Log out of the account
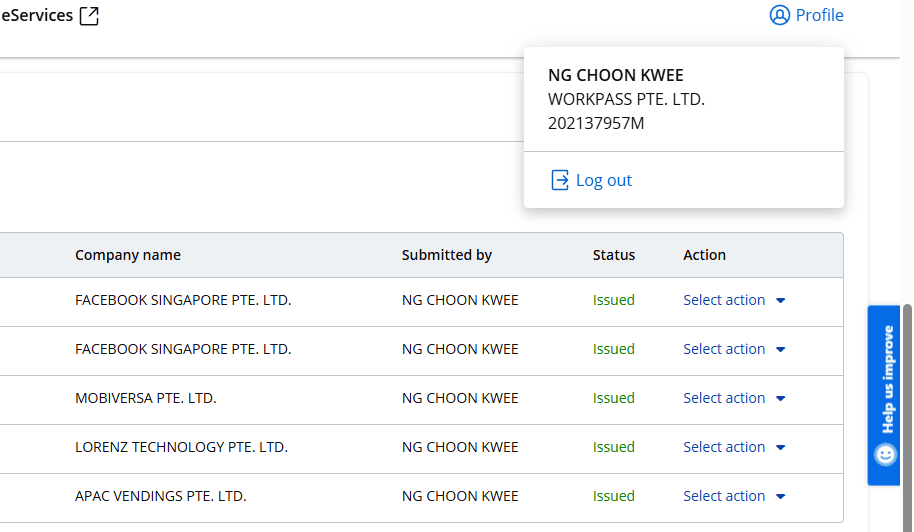Image resolution: width=914 pixels, height=532 pixels. (x=603, y=180)
